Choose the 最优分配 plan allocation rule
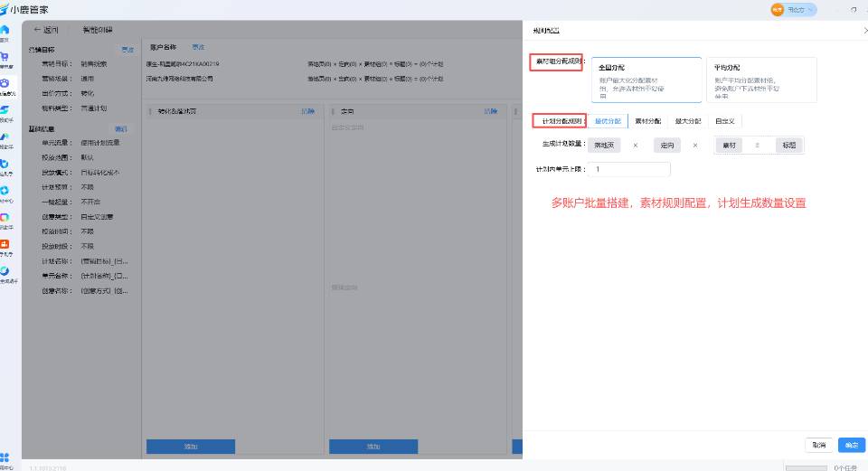Screen dimensions: 868x471 tap(608, 120)
